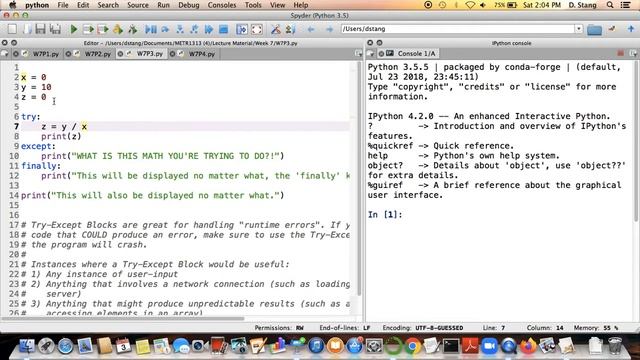Open Google Chrome from the Dock
The width and height of the screenshot is (640, 360).
412,346
